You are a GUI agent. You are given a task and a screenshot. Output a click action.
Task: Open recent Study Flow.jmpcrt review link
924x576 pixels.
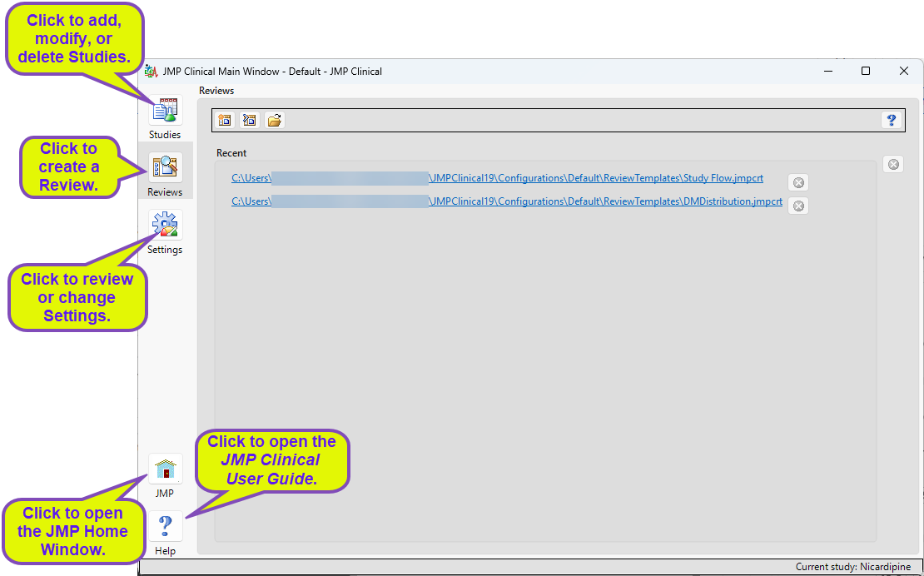tap(497, 178)
